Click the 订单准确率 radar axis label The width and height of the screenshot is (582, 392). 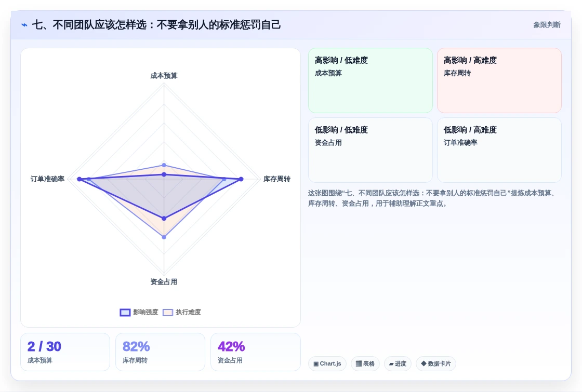47,179
